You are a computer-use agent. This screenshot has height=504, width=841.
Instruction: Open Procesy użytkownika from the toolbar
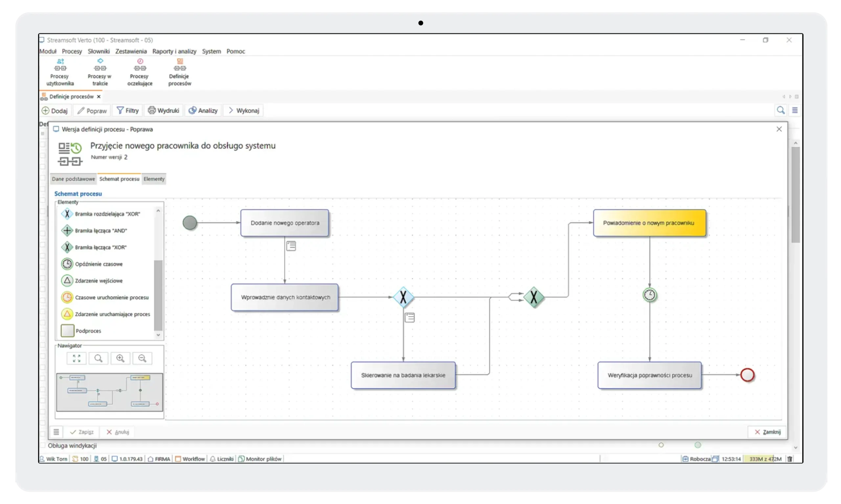60,72
